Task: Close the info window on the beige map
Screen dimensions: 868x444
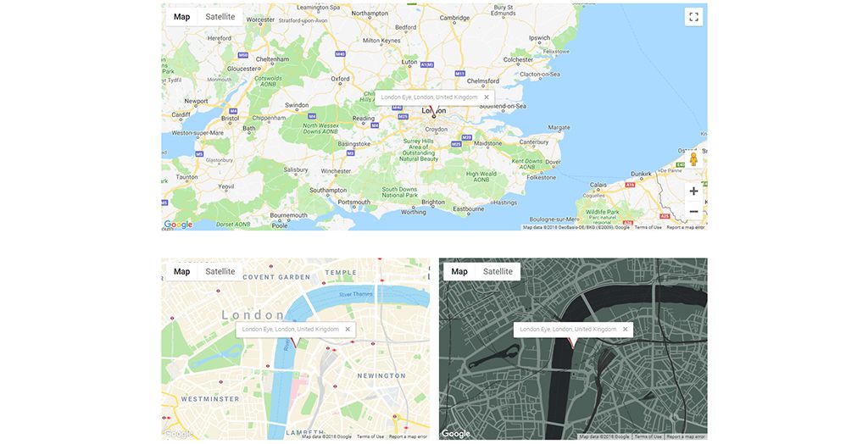Action: (348, 329)
